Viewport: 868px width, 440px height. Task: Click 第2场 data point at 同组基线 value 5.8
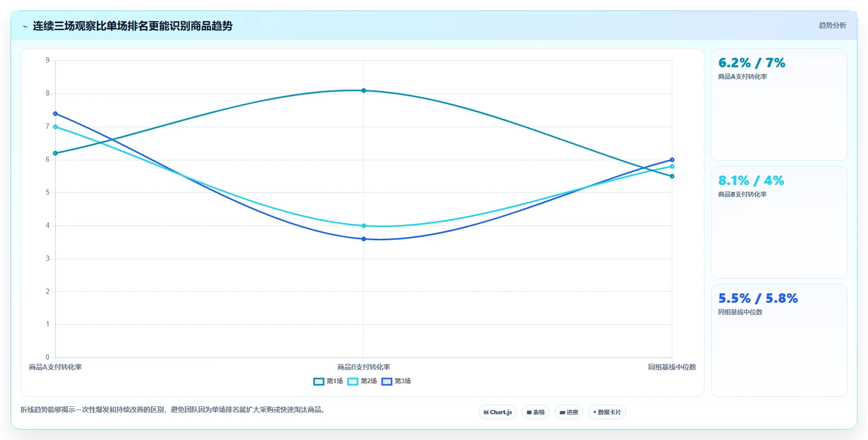pyautogui.click(x=672, y=166)
